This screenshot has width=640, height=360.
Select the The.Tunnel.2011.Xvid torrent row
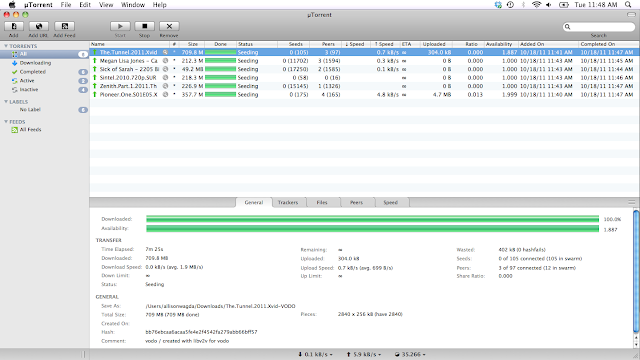(x=364, y=52)
